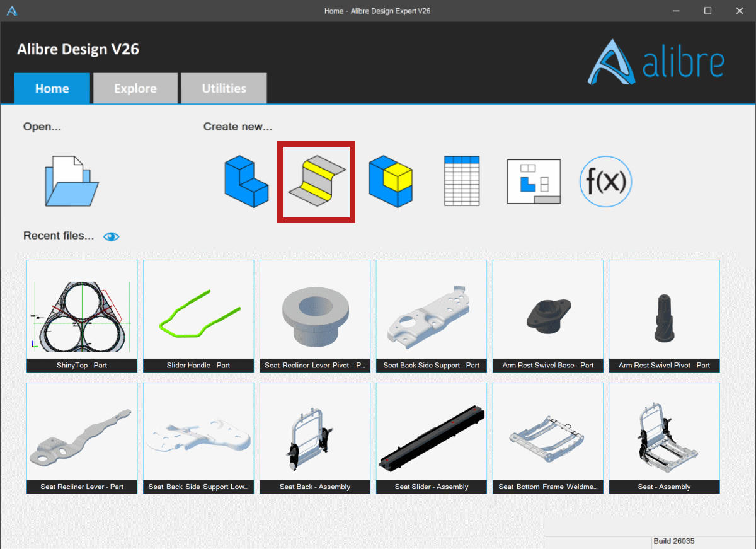Create a new assembly with blue-yellow cube

tap(391, 182)
